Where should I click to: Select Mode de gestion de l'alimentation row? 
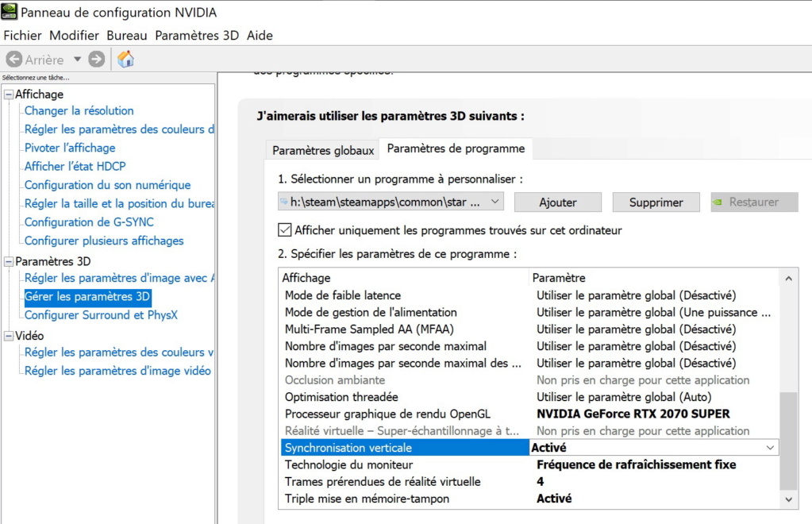pos(529,313)
